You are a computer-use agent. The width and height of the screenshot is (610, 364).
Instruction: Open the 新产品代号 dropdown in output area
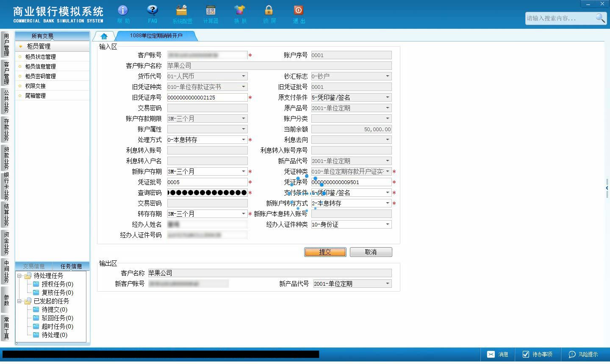[x=388, y=284]
